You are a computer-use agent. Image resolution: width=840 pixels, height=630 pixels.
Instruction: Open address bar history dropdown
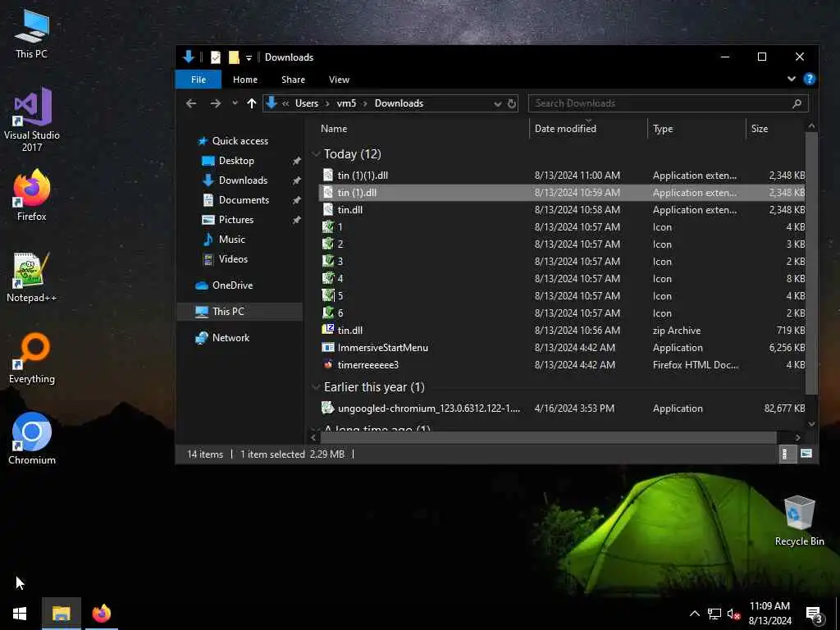tap(498, 103)
